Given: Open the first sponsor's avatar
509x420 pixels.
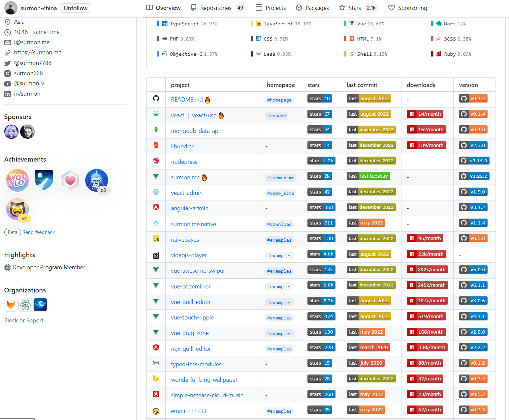Looking at the screenshot, I should (11, 132).
